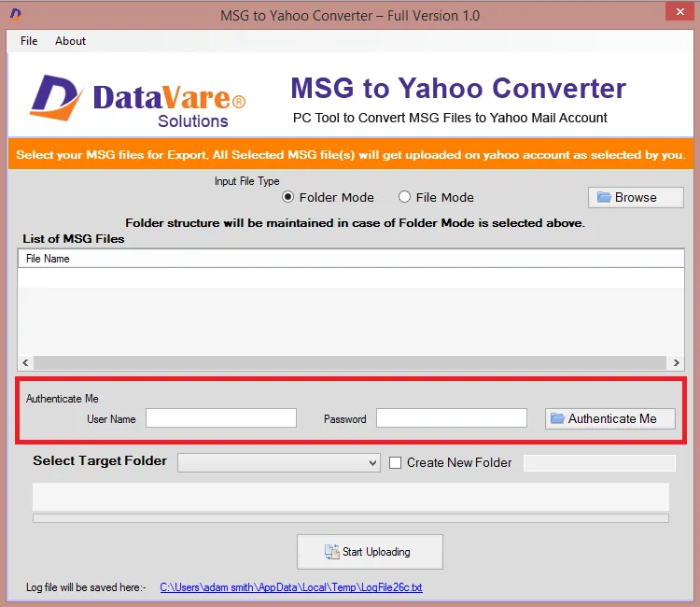The height and width of the screenshot is (607, 700).
Task: Click 'Log file will be saved here:-' text
Action: (86, 587)
